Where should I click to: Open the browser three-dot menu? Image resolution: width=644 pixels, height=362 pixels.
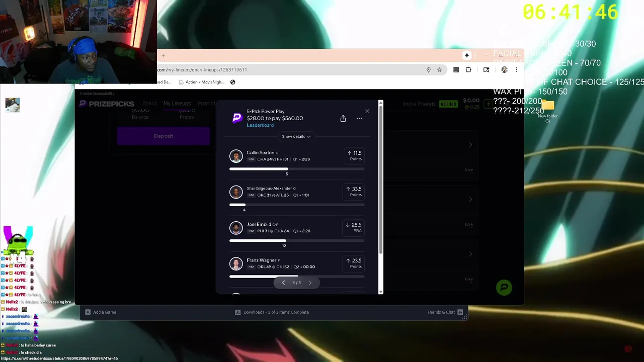point(516,70)
